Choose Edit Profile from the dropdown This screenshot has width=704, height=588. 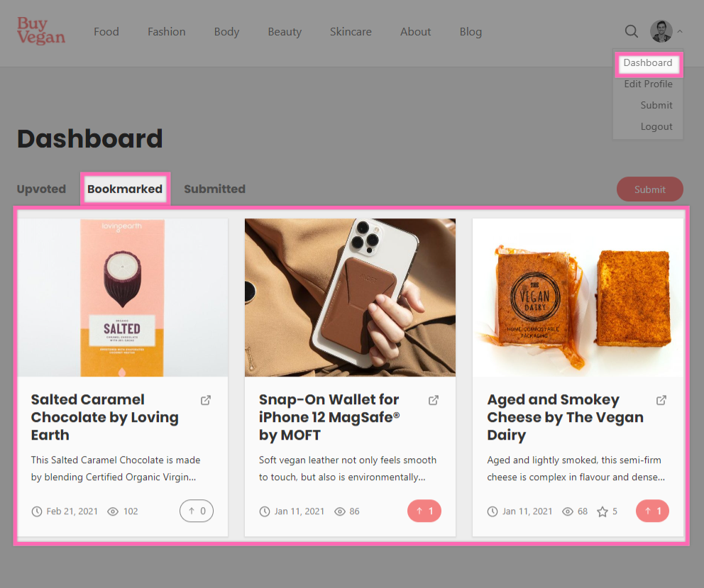pyautogui.click(x=648, y=84)
